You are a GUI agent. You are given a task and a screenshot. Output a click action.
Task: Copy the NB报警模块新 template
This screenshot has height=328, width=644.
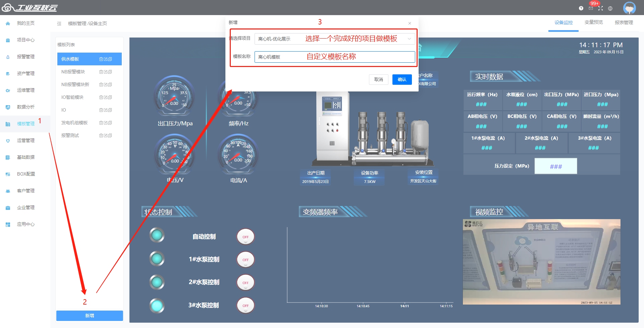(110, 85)
